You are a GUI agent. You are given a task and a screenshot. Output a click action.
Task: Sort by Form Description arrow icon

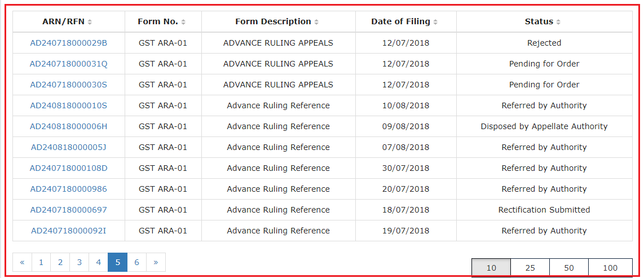pyautogui.click(x=316, y=22)
